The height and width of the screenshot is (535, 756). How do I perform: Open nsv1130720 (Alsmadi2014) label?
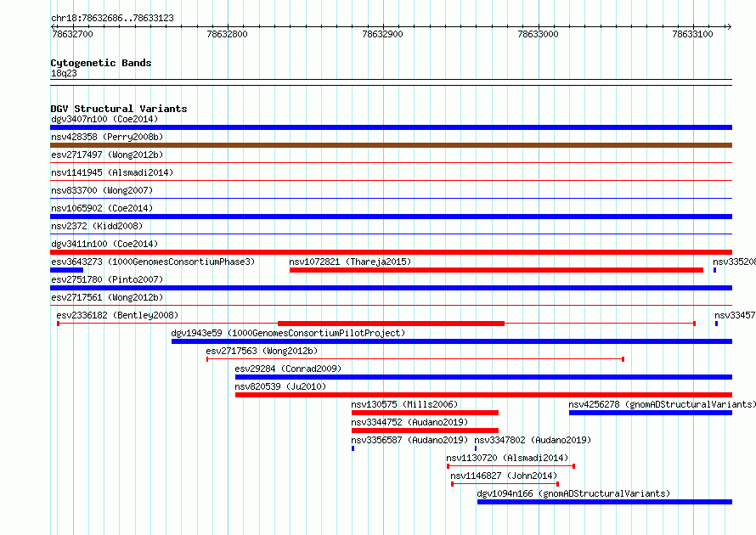507,458
